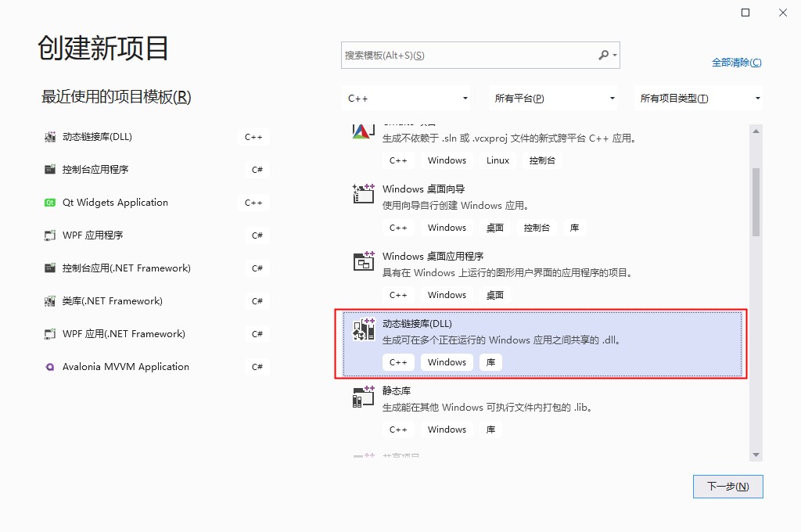Click the recent WPF 应用程序 icon

click(x=50, y=235)
